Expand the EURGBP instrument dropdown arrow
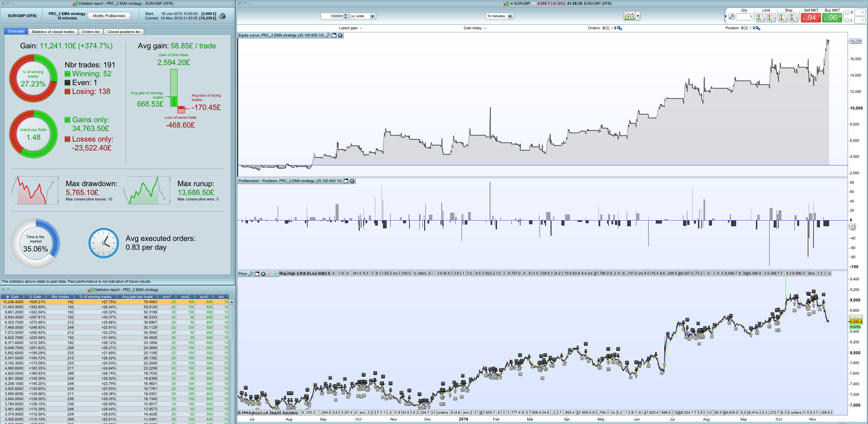 point(512,4)
